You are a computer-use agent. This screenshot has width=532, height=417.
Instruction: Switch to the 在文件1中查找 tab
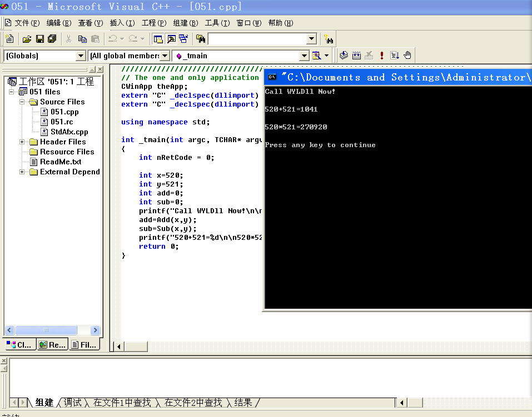pos(122,403)
